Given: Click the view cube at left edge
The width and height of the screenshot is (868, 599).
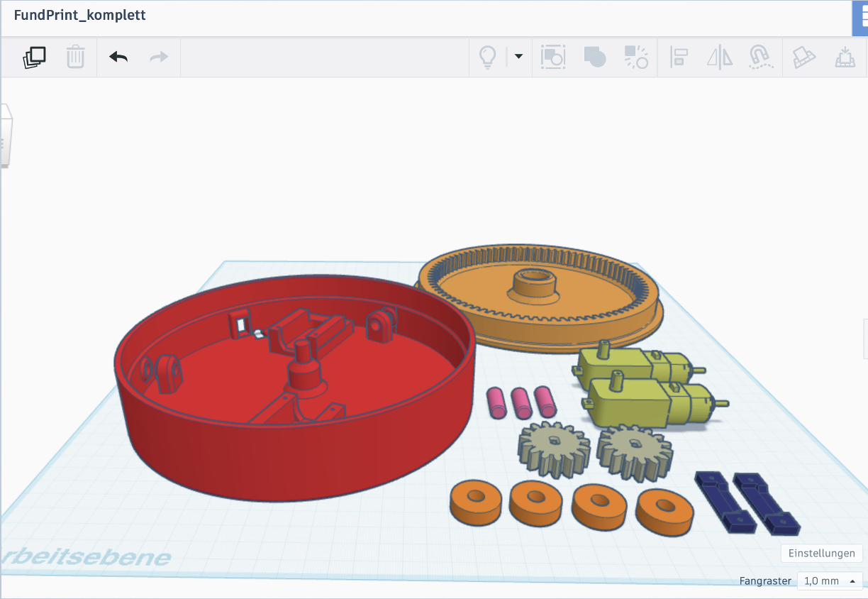Looking at the screenshot, I should click(6, 135).
